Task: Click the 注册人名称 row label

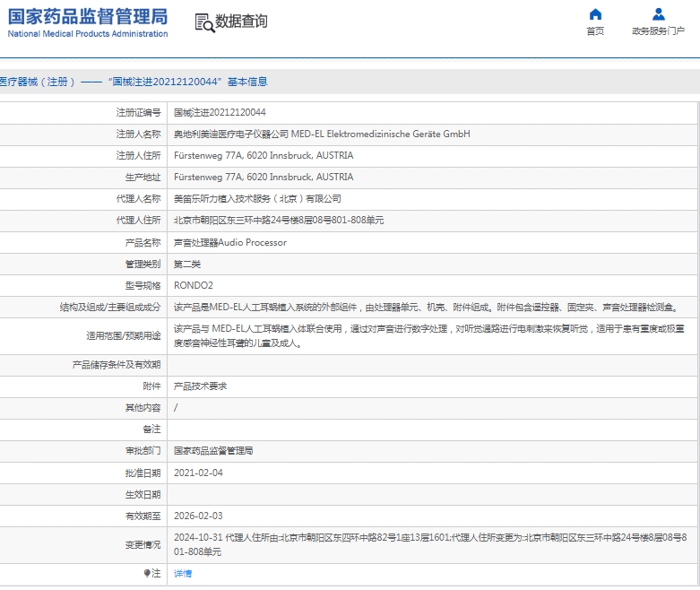Action: click(138, 134)
